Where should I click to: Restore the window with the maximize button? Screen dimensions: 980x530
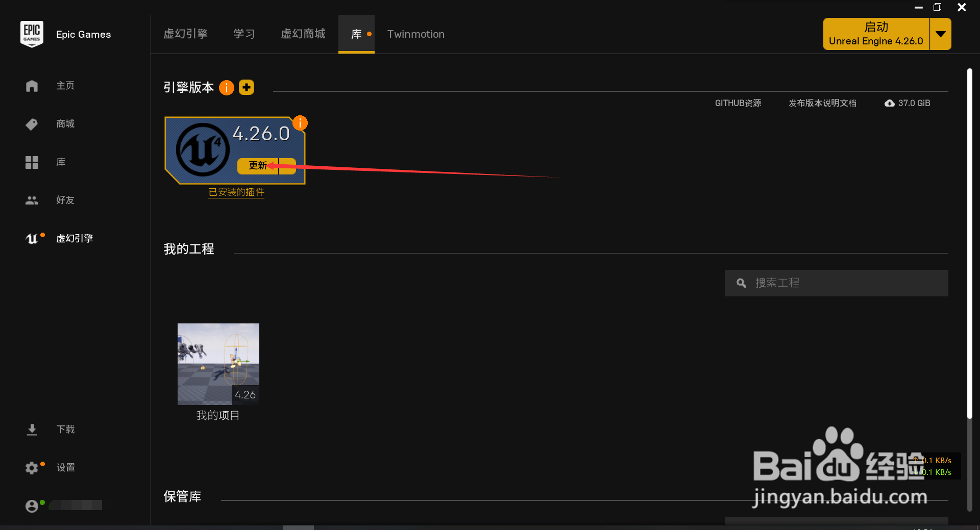(x=937, y=7)
